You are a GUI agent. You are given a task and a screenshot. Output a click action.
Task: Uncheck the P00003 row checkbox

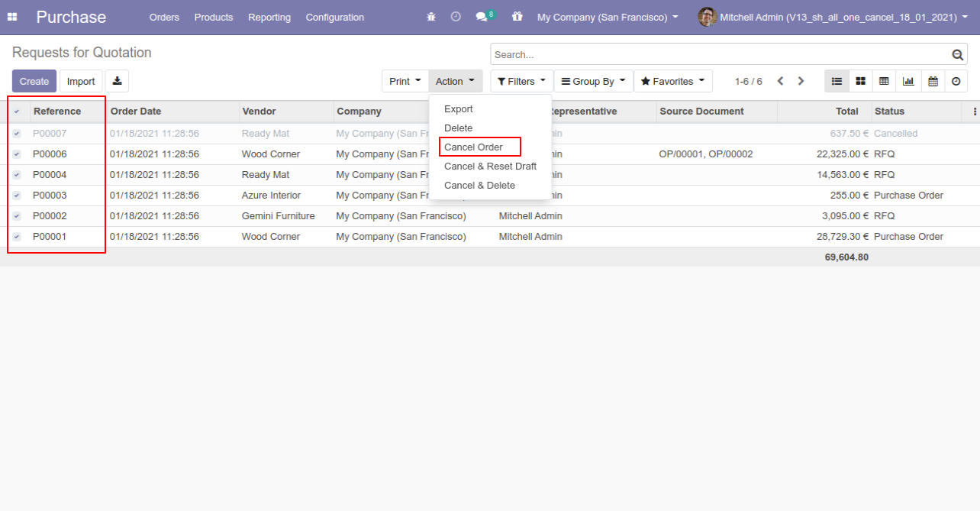coord(17,196)
